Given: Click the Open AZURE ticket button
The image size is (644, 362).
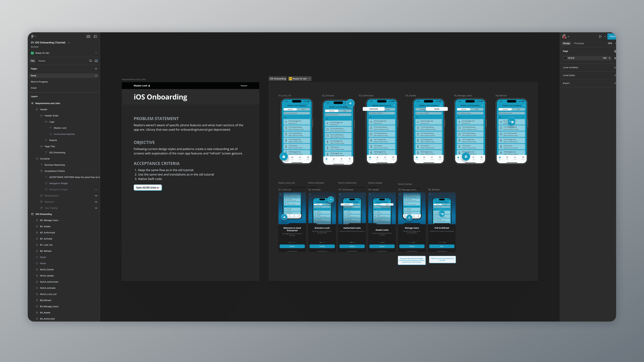Looking at the screenshot, I should (148, 188).
